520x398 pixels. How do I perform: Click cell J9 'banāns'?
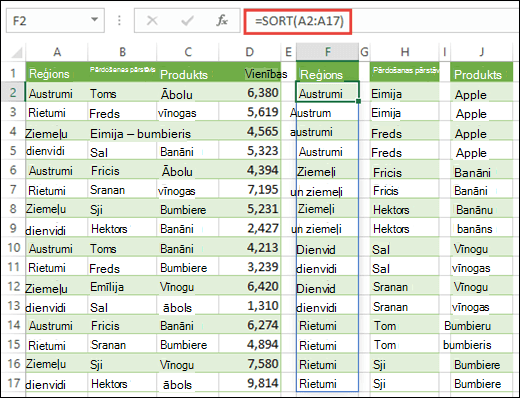pyautogui.click(x=481, y=228)
